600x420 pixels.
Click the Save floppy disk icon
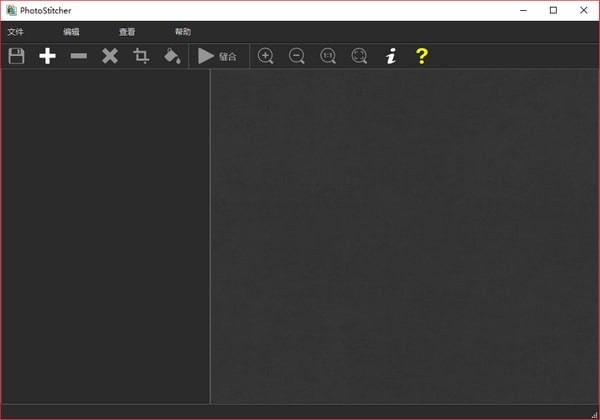pyautogui.click(x=16, y=56)
